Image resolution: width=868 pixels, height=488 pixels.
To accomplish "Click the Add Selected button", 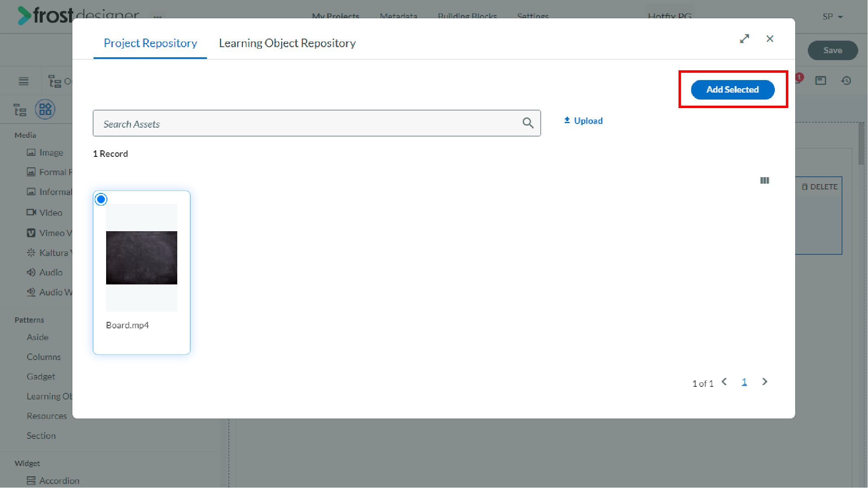I will [733, 89].
